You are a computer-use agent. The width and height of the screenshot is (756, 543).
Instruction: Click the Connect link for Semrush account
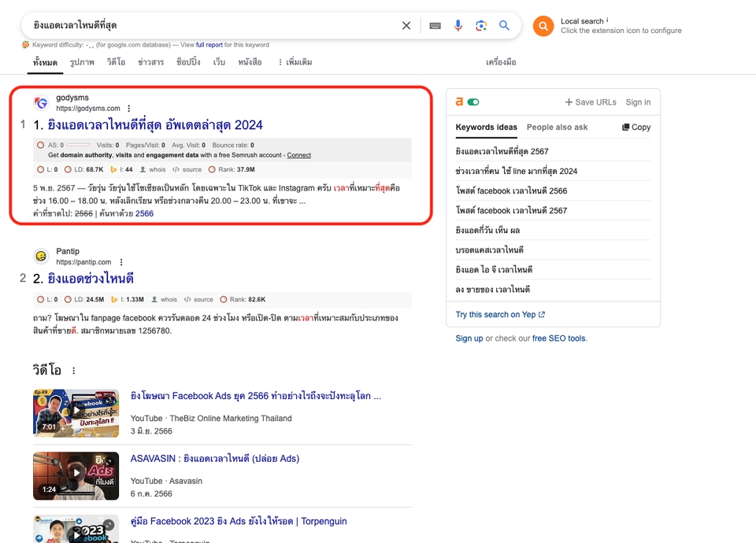pos(298,155)
